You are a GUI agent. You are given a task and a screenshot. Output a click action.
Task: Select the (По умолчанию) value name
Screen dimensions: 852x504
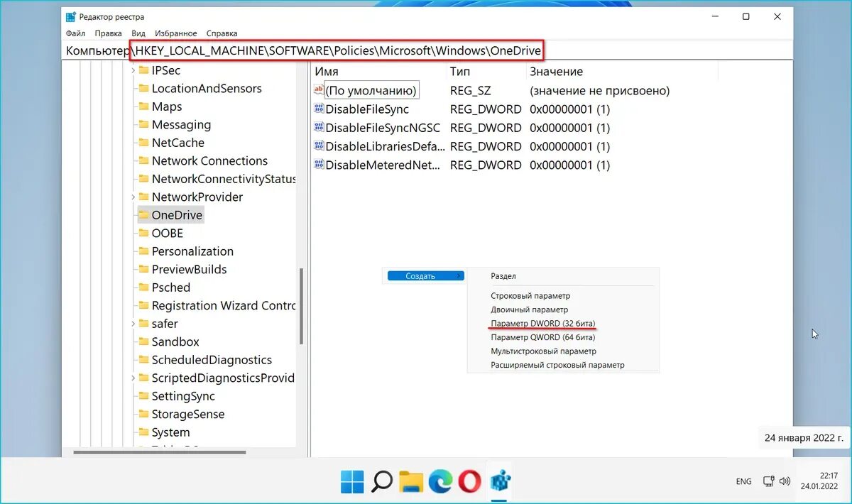click(371, 91)
